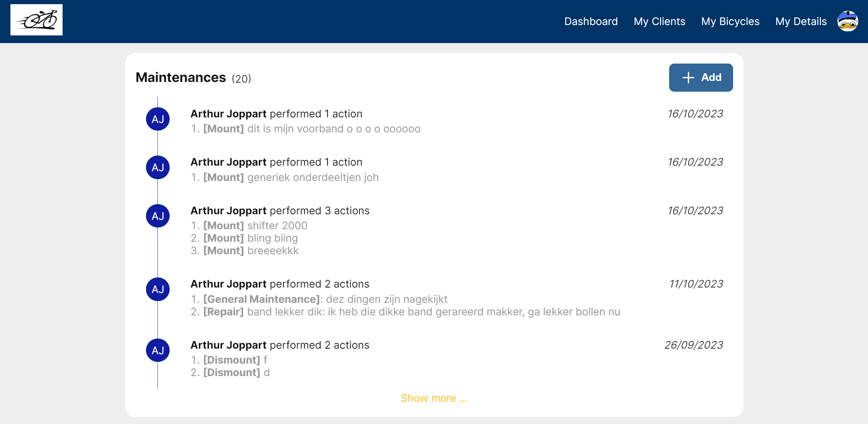Click the bicycle logo in the header
868x424 pixels.
36,20
